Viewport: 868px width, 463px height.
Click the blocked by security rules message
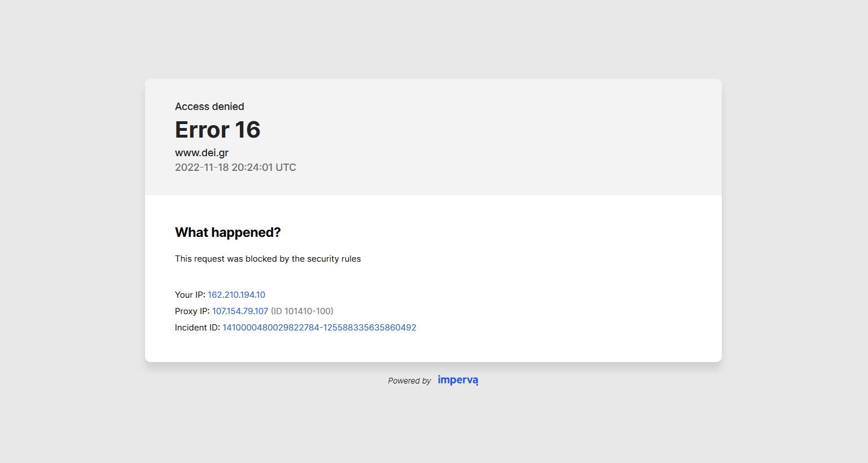coord(268,259)
